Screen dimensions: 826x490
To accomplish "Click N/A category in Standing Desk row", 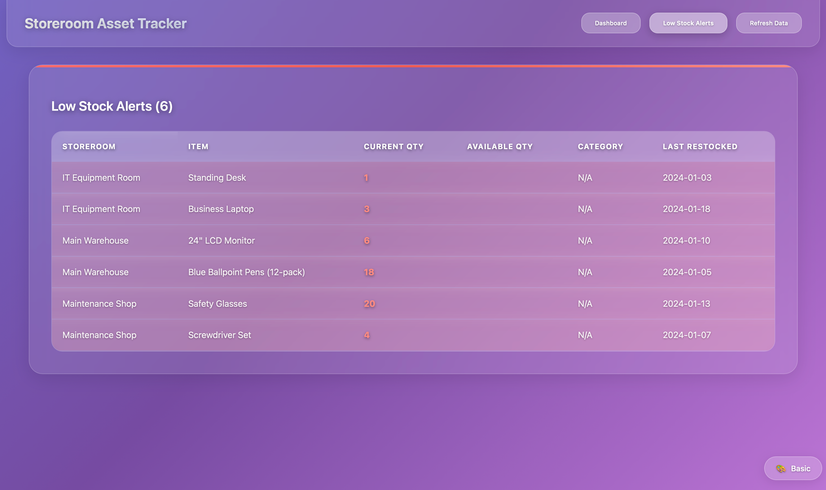I will [x=585, y=178].
